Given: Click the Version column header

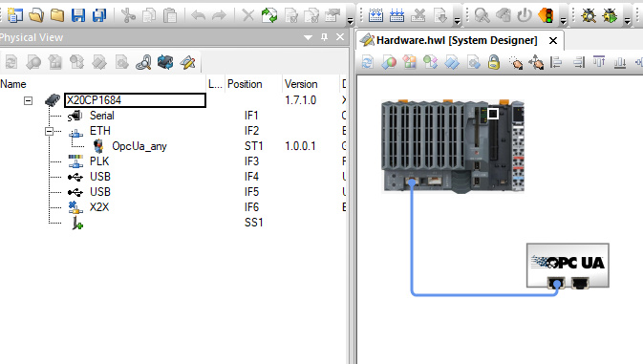Looking at the screenshot, I should click(x=301, y=84).
